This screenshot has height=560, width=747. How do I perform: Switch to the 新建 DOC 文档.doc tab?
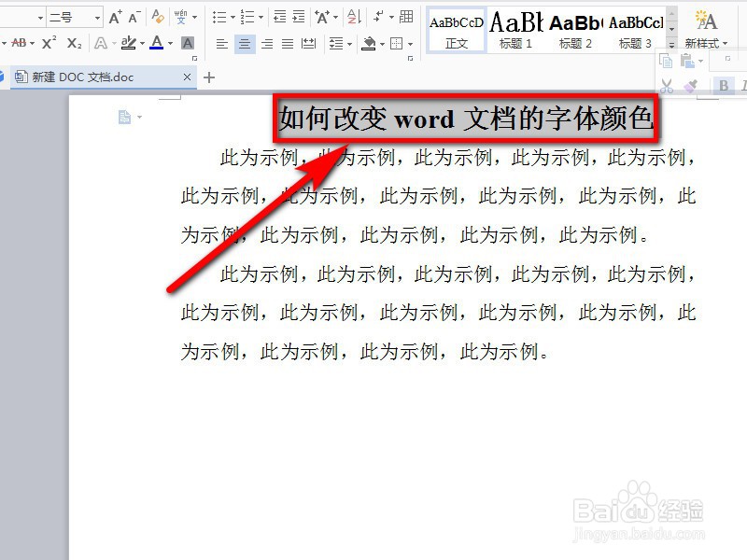(103, 77)
